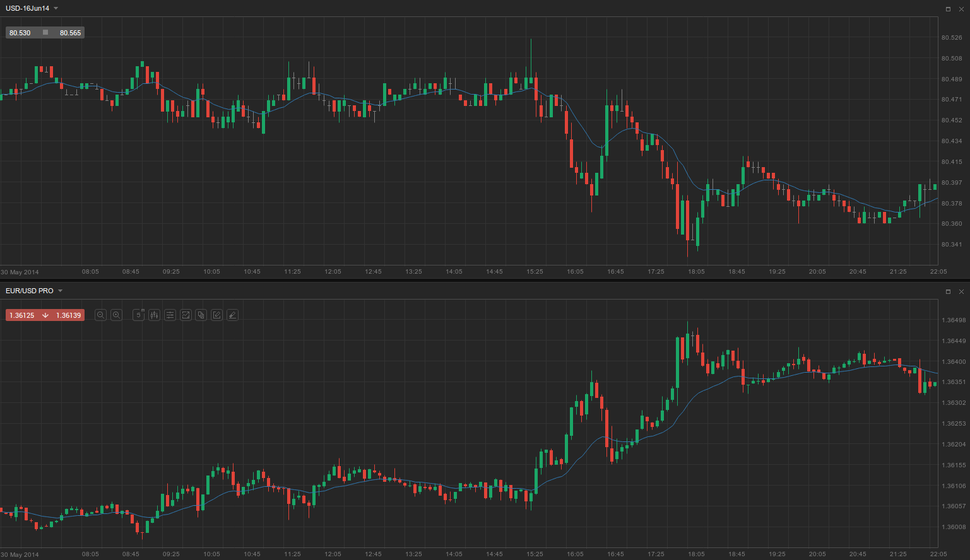Click the 80.489 price label on the upper chart
The width and height of the screenshot is (970, 560).
(x=952, y=79)
